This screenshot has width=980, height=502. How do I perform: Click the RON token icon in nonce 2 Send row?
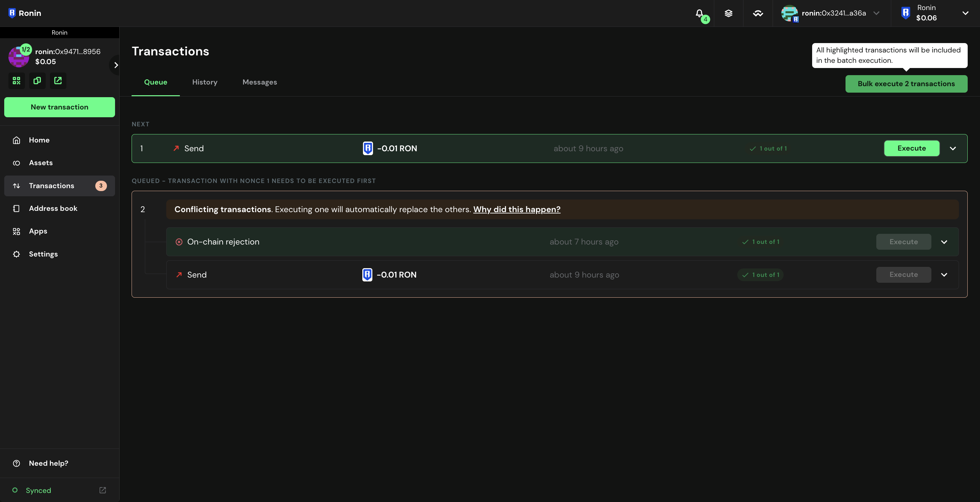[x=367, y=275]
